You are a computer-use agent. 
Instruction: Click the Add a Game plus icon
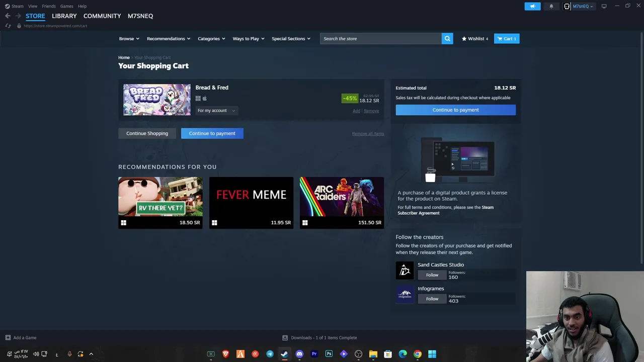8,338
